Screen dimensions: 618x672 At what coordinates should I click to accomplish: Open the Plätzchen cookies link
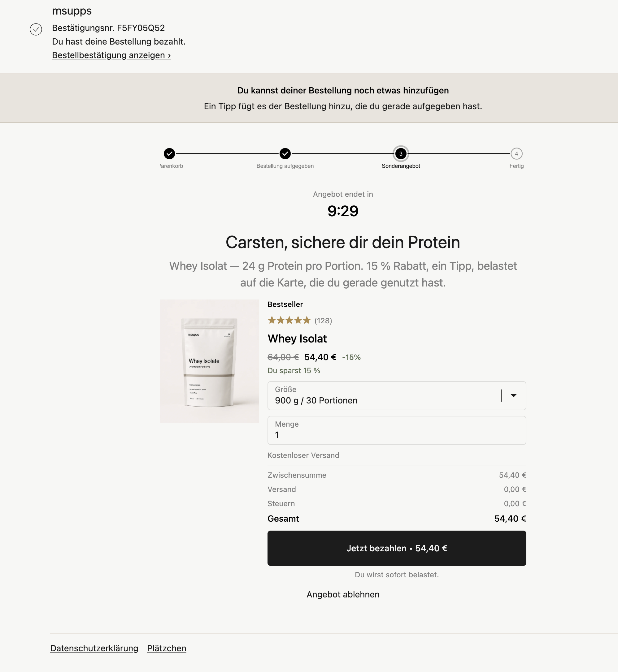tap(167, 648)
